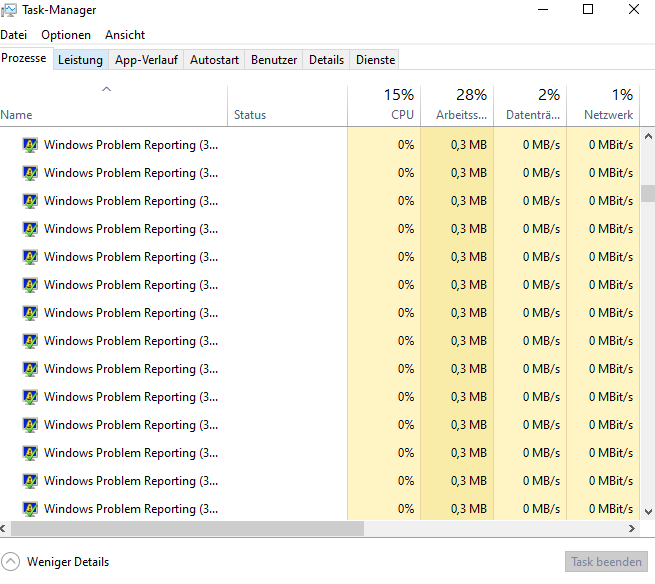655x584 pixels.
Task: Switch to the Leistung tab
Action: [81, 60]
